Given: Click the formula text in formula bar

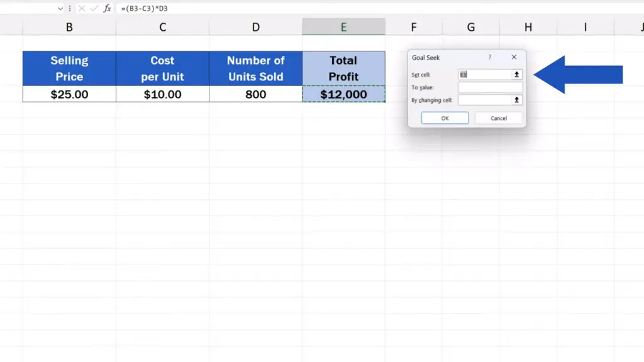Looking at the screenshot, I should click(x=145, y=9).
